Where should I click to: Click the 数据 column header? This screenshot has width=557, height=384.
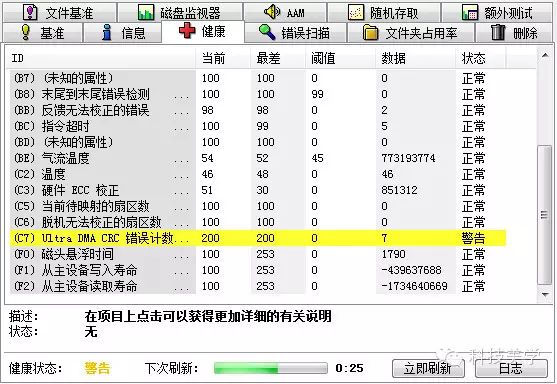click(415, 58)
